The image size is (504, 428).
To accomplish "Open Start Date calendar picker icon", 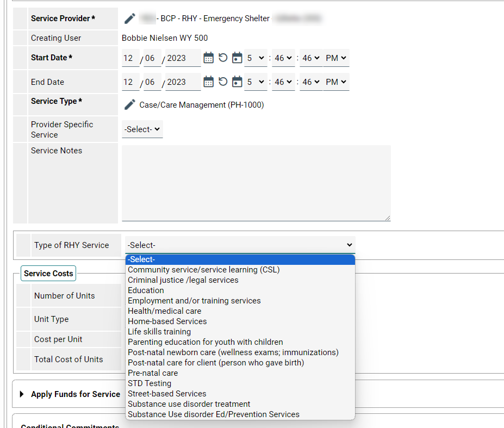I will coord(209,58).
